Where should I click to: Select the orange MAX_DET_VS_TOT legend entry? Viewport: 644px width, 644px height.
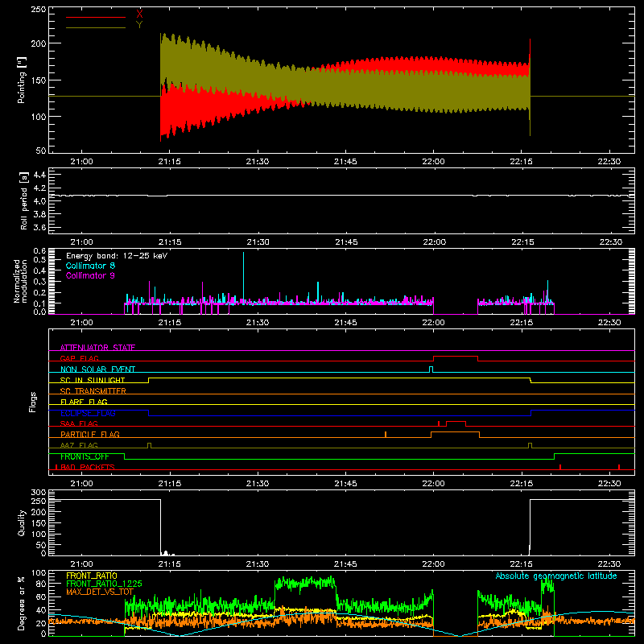pos(100,592)
